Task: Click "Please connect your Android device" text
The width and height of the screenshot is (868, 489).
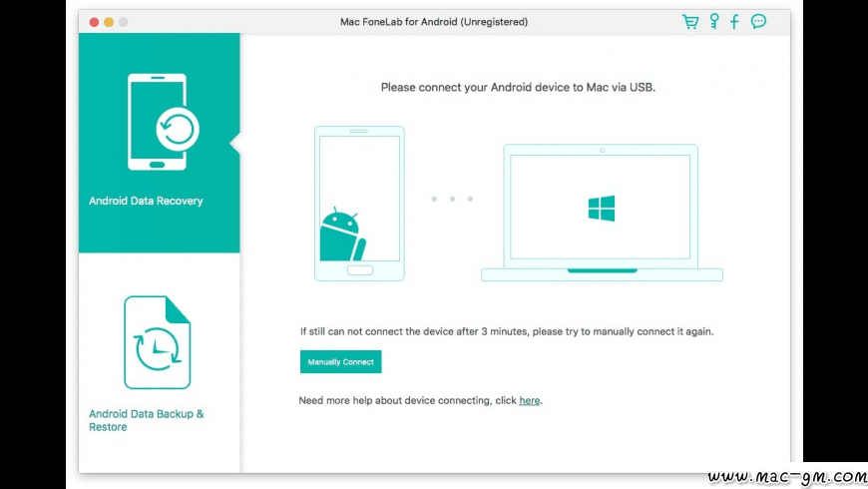Action: pos(518,87)
